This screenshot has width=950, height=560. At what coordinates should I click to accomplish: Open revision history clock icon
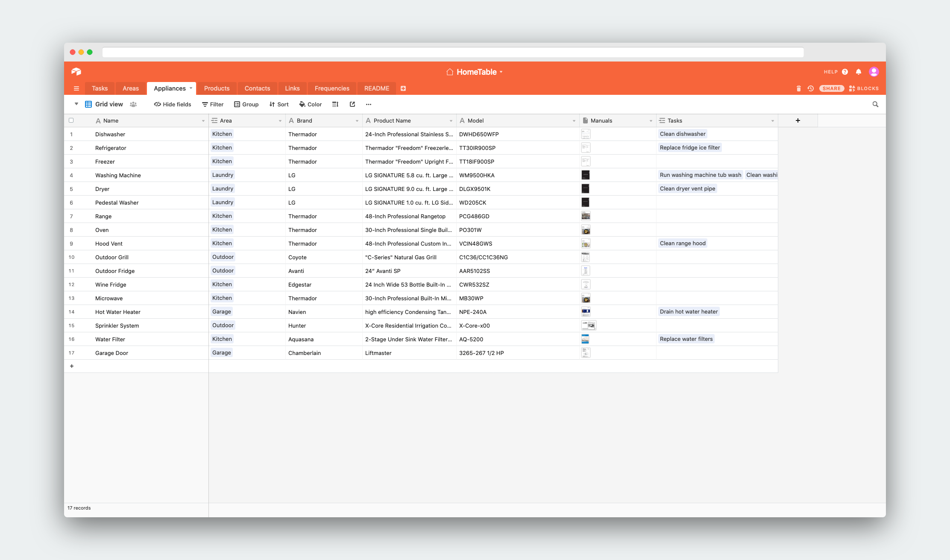click(811, 88)
